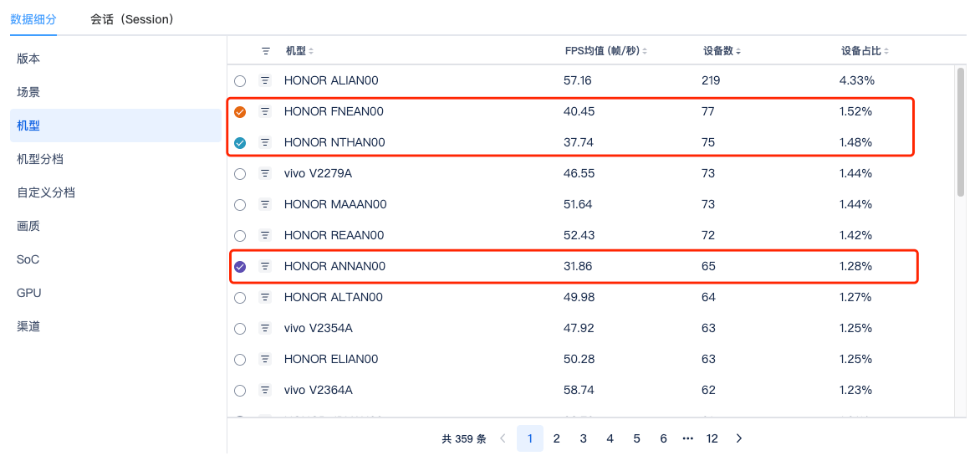The height and width of the screenshot is (461, 980).
Task: Click the vertical scrollbar of the table
Action: [x=960, y=134]
